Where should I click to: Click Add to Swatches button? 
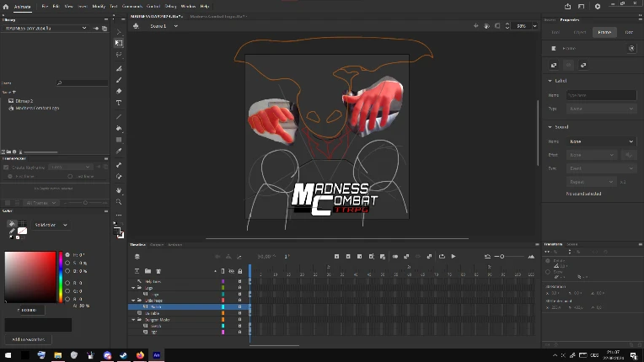coord(28,339)
